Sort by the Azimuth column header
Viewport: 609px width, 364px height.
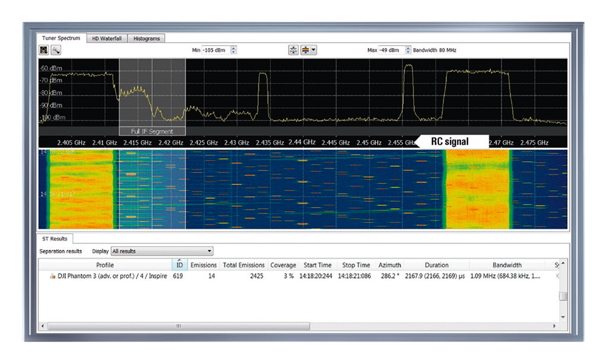(x=390, y=265)
